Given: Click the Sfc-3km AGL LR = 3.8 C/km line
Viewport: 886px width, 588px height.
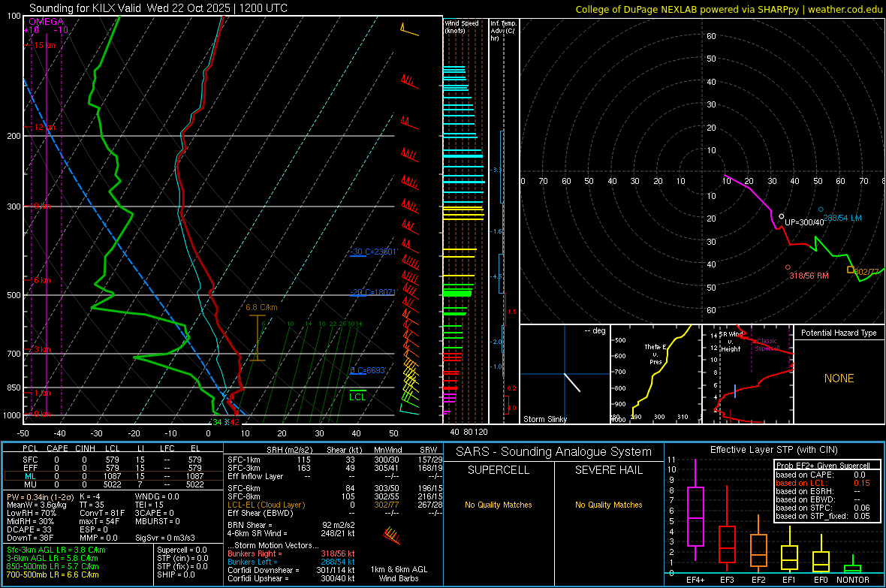Looking at the screenshot, I should pyautogui.click(x=56, y=550).
